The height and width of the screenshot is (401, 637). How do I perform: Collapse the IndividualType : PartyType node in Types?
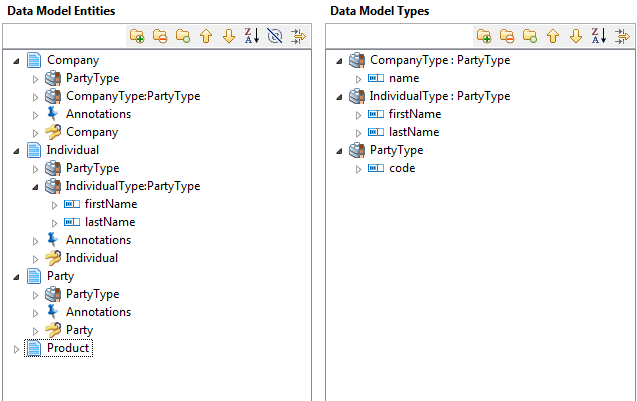341,97
